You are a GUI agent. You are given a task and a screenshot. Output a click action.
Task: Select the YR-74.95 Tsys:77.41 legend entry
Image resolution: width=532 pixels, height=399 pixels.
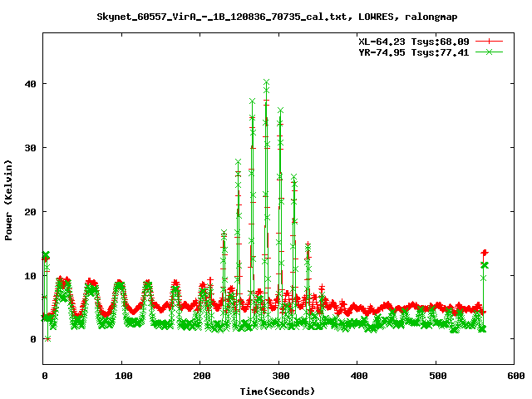click(x=414, y=52)
